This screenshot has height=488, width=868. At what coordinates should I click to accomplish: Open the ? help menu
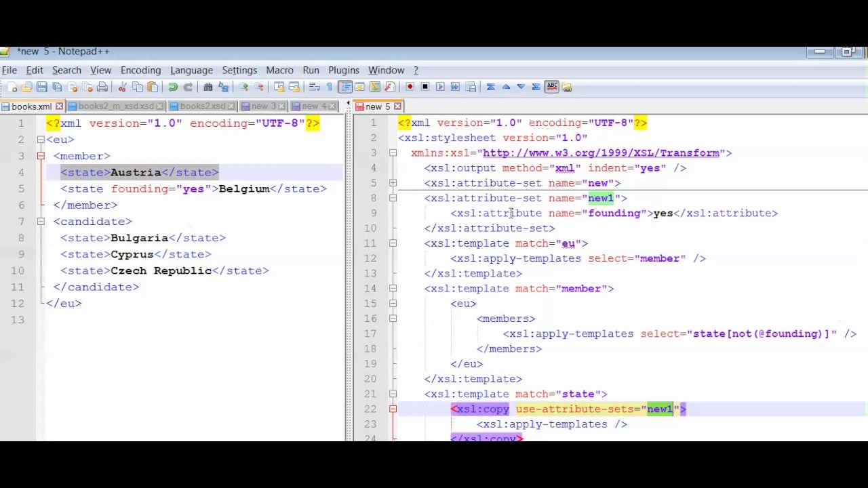point(416,70)
